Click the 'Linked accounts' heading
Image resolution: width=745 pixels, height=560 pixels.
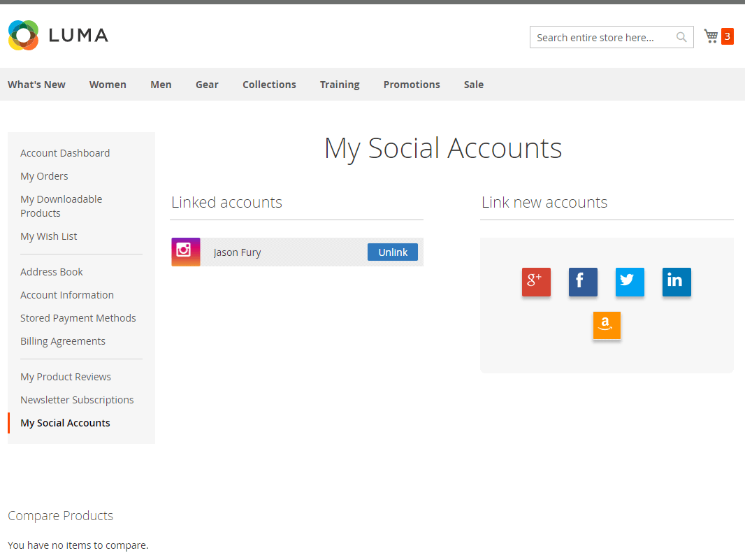(226, 203)
